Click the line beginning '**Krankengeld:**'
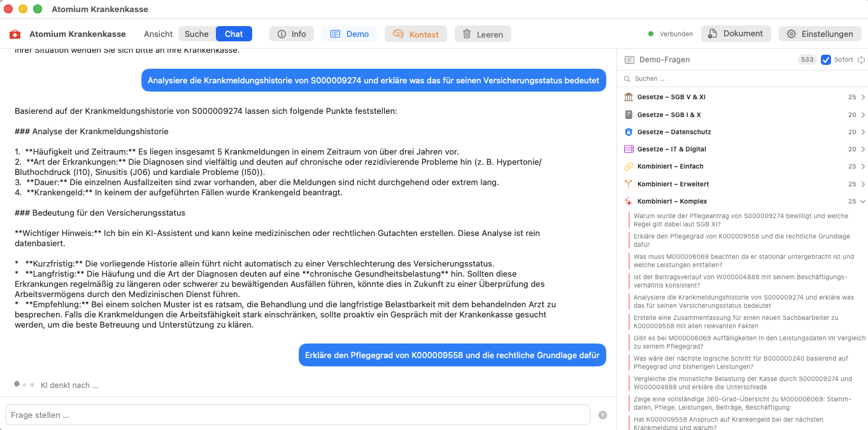 (x=179, y=192)
